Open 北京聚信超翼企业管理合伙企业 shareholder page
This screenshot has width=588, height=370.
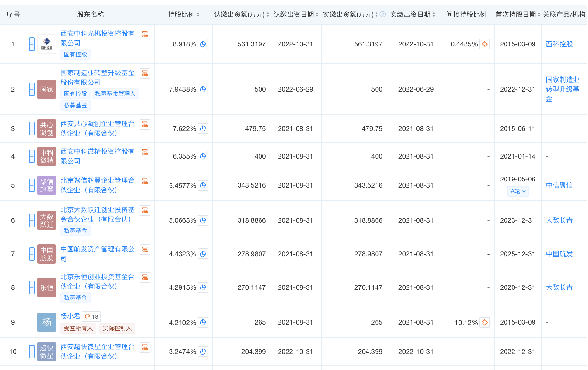97,185
